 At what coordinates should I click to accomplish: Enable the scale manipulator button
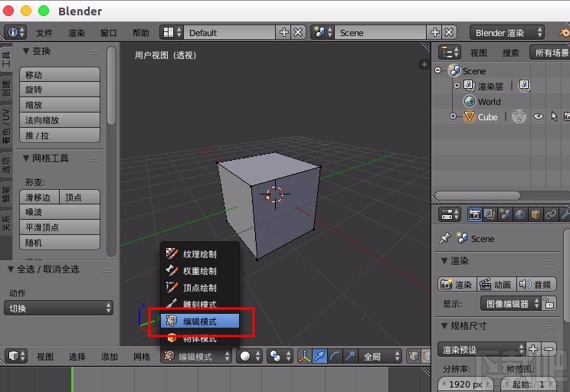350,356
